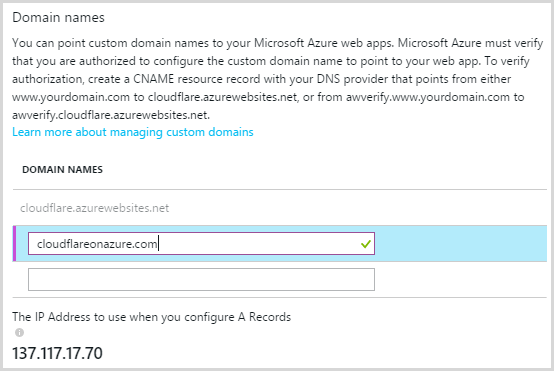Click the DOMAIN NAMES column header
Viewport: 554px width, 371px height.
pos(63,170)
